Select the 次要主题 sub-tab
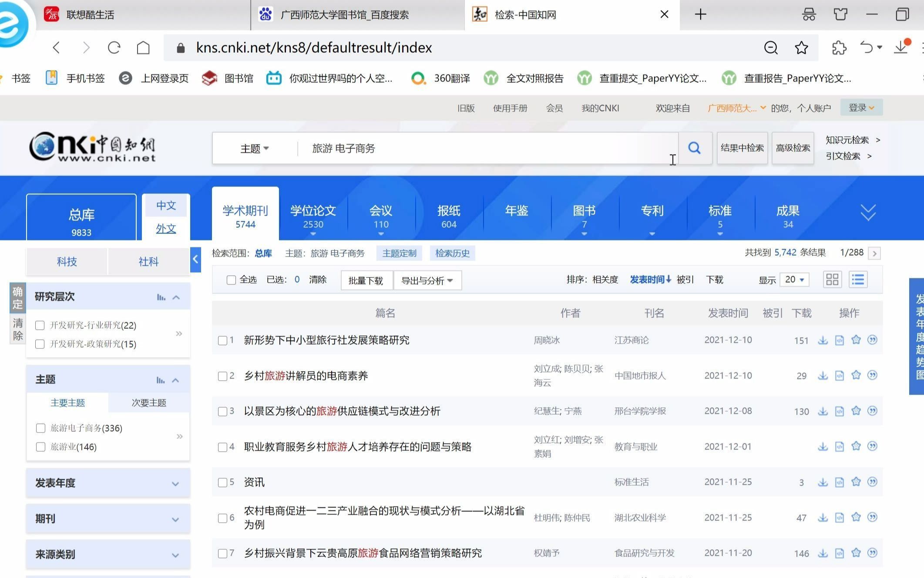 [149, 403]
